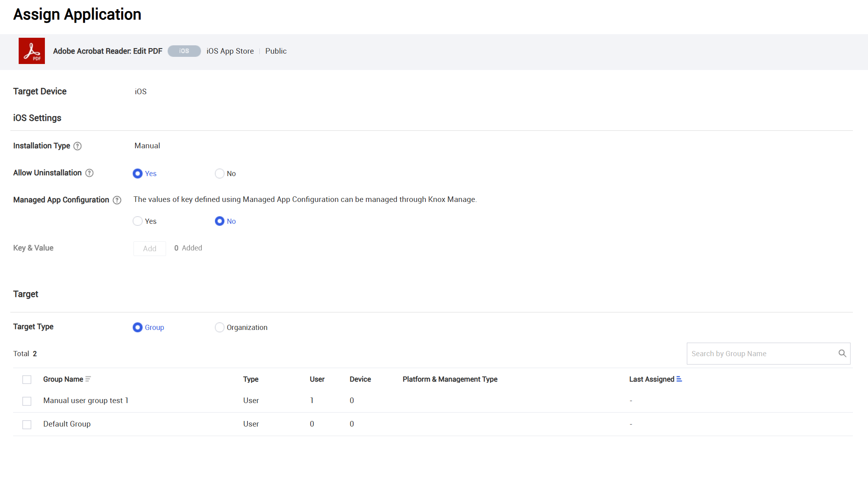The height and width of the screenshot is (479, 868).
Task: Check the Manual user group test 1 row
Action: point(27,401)
